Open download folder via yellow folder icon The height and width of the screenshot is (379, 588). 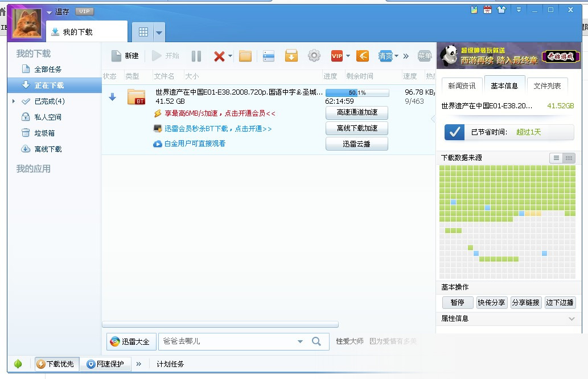coord(245,56)
